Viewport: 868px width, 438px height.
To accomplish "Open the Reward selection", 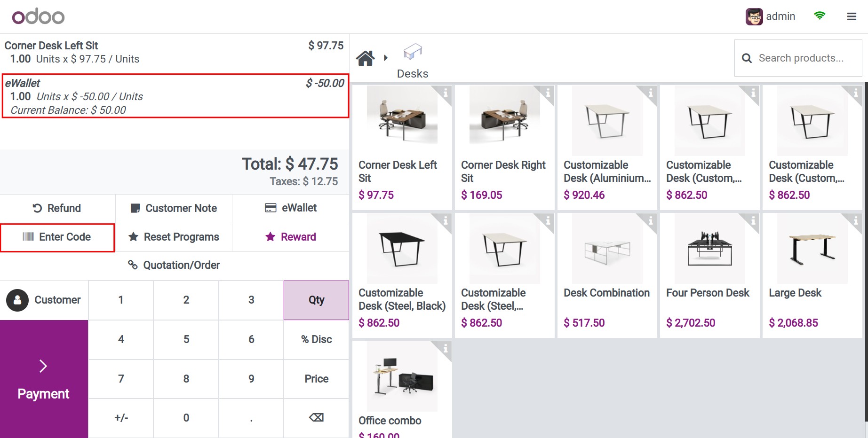I will (x=291, y=237).
